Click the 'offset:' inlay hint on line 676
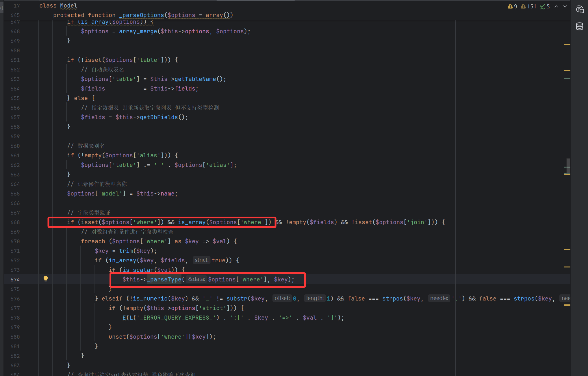The width and height of the screenshot is (588, 376). 282,298
